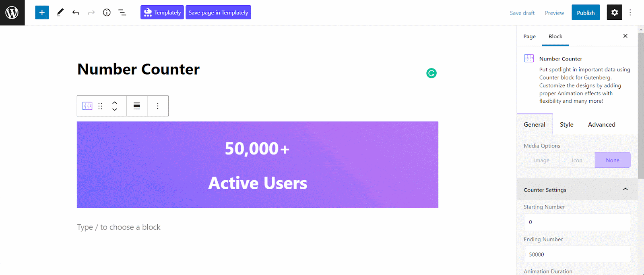Image resolution: width=644 pixels, height=275 pixels.
Task: Open the block toolbar three-dot options
Action: pos(158,106)
